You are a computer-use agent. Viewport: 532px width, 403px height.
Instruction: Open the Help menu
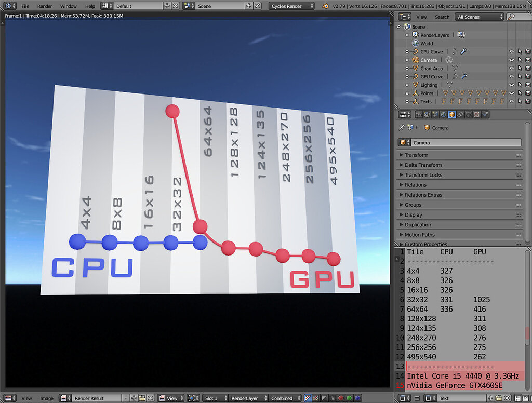(x=90, y=6)
